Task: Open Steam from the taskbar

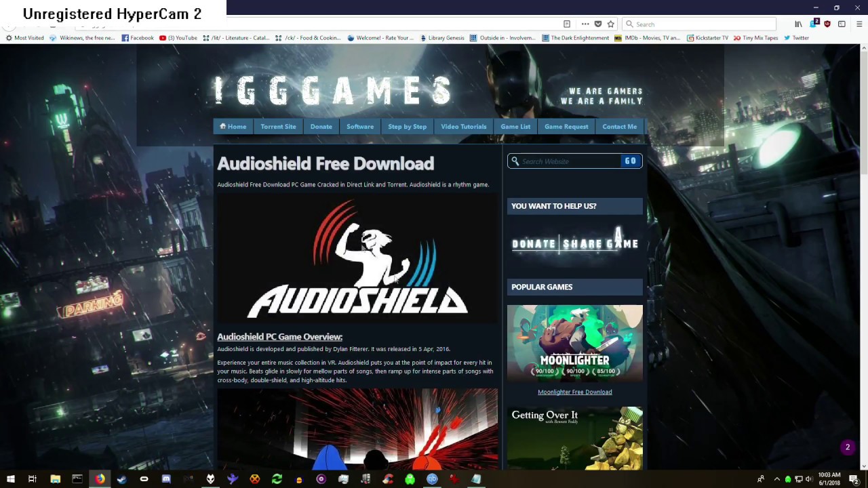Action: pos(122,479)
